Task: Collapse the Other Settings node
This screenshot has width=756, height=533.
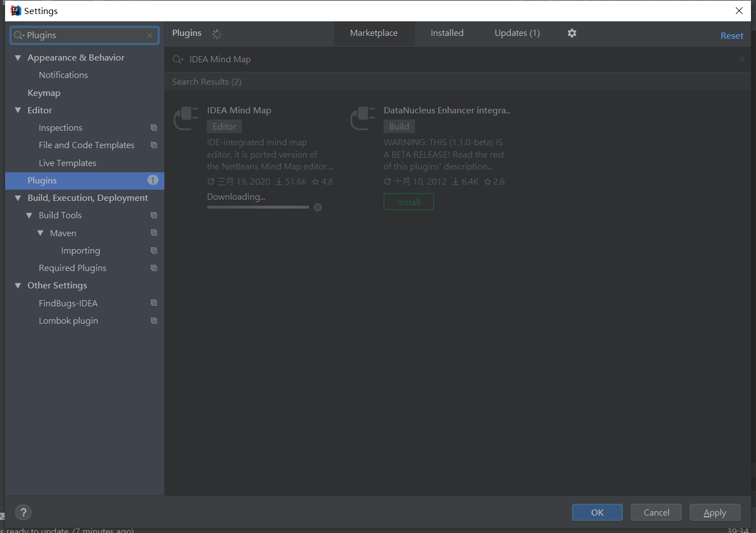Action: click(18, 286)
